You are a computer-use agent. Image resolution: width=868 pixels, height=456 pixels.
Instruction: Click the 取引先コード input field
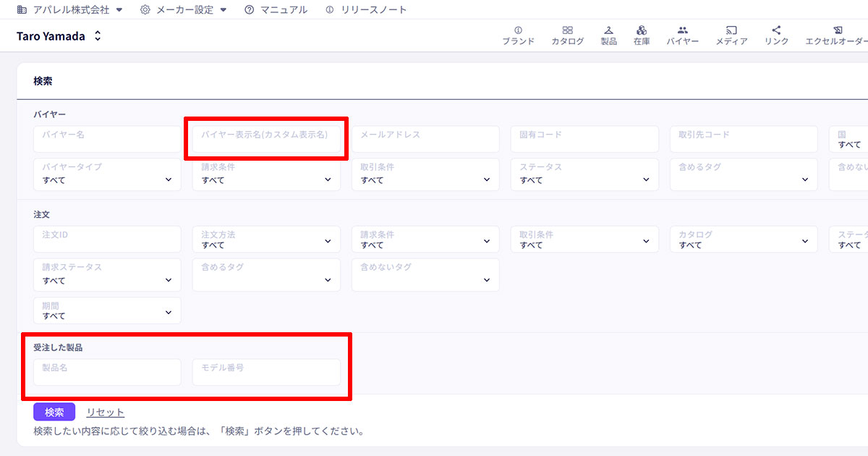(744, 139)
